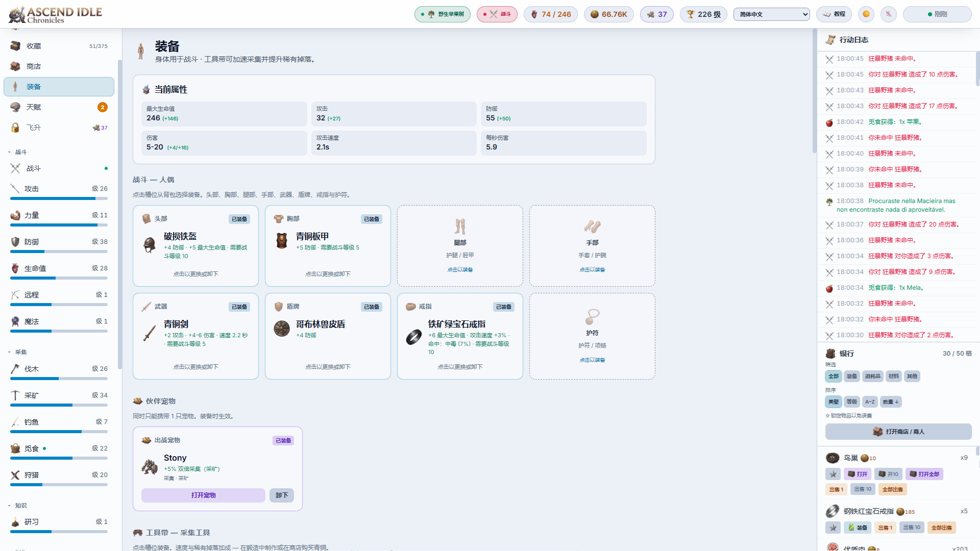Filter bank by 材料 materials

click(x=894, y=376)
